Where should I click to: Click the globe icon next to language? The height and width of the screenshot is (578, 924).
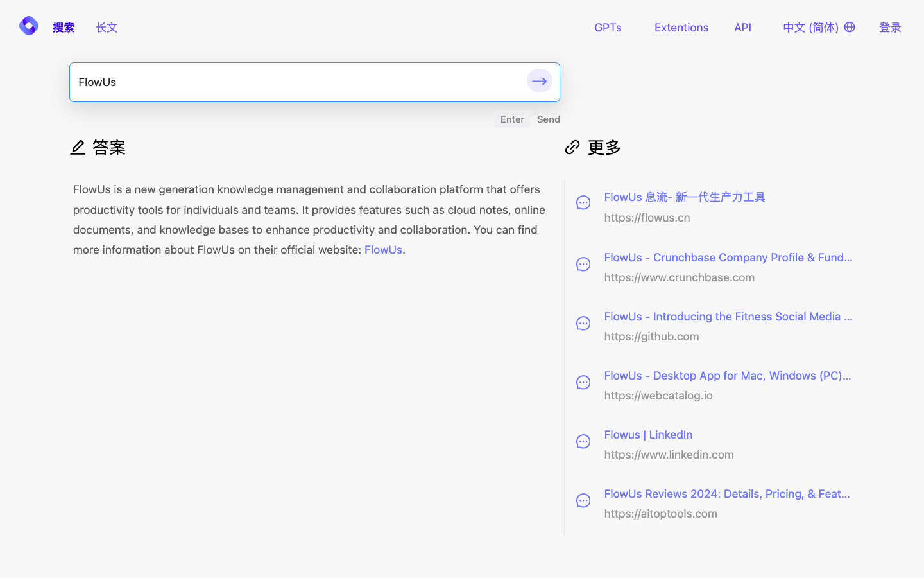point(849,27)
